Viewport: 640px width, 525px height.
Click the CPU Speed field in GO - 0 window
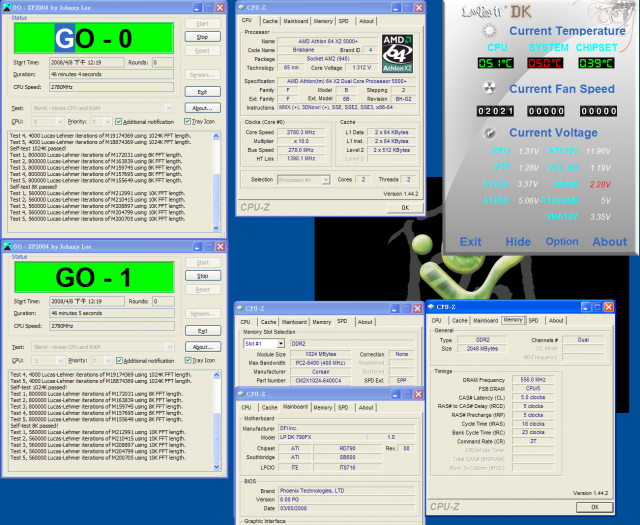point(111,87)
